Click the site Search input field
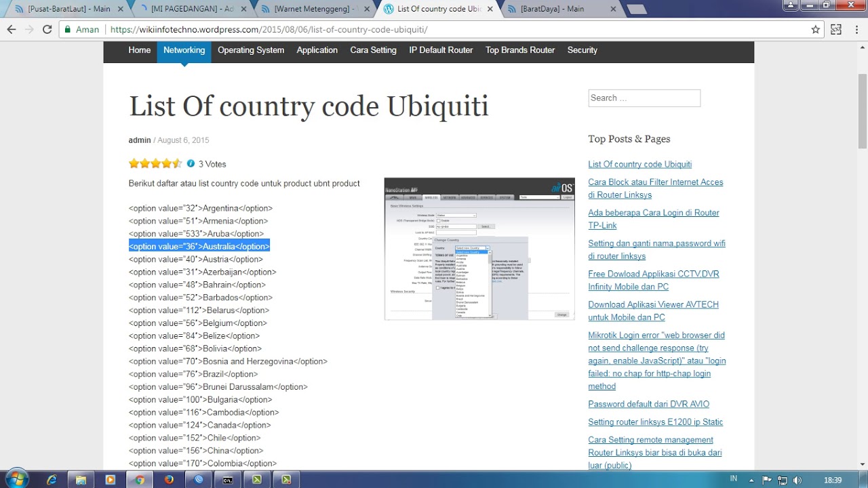 644,98
